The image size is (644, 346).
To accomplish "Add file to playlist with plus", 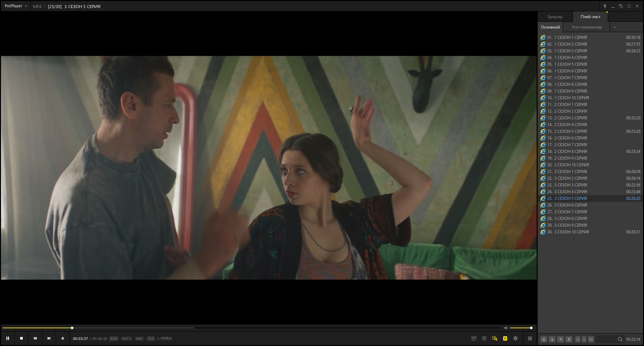I will click(x=578, y=339).
